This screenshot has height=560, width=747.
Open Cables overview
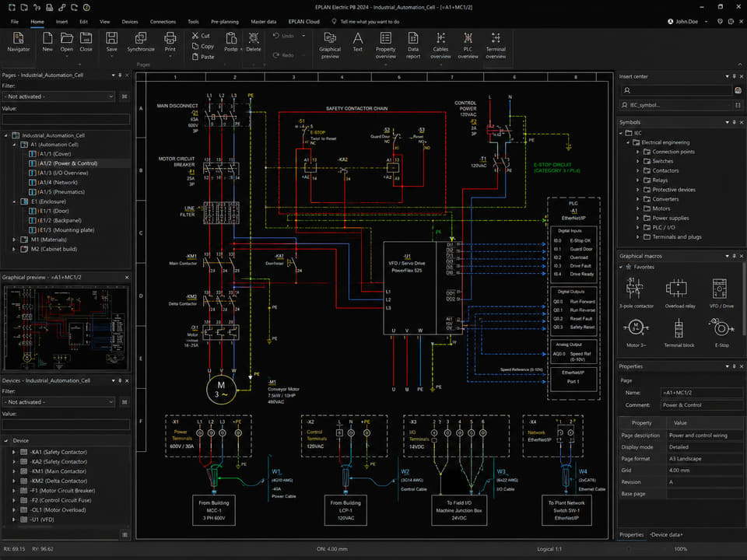pos(440,45)
